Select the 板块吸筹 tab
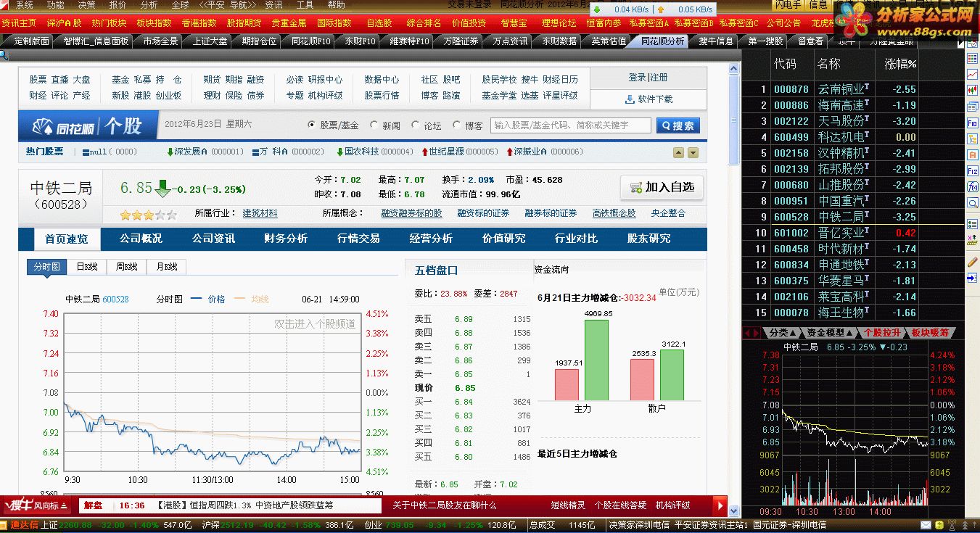 (930, 332)
